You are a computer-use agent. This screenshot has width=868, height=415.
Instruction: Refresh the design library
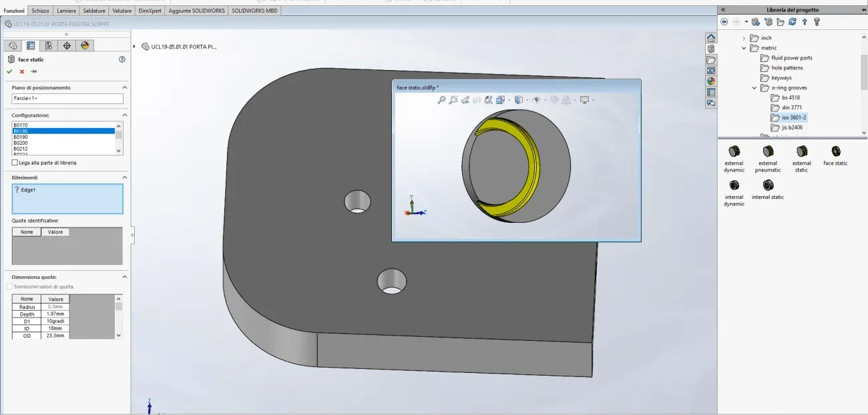coord(793,22)
